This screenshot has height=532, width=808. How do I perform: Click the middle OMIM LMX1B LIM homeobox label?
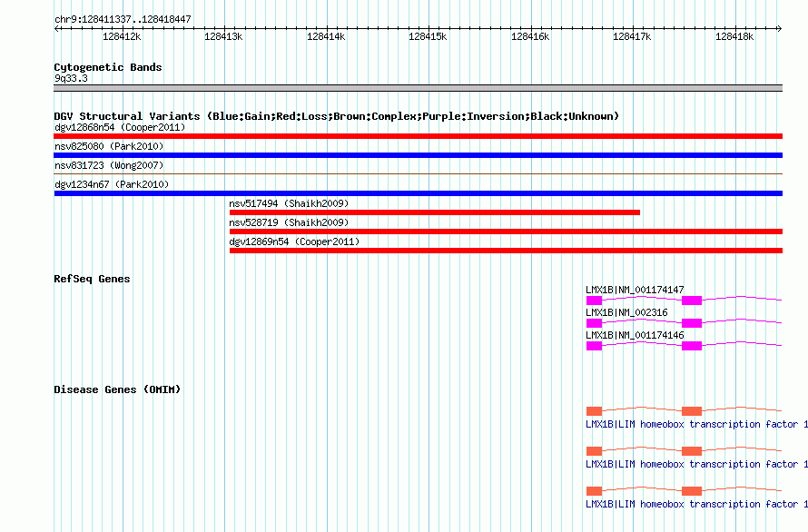tap(696, 464)
